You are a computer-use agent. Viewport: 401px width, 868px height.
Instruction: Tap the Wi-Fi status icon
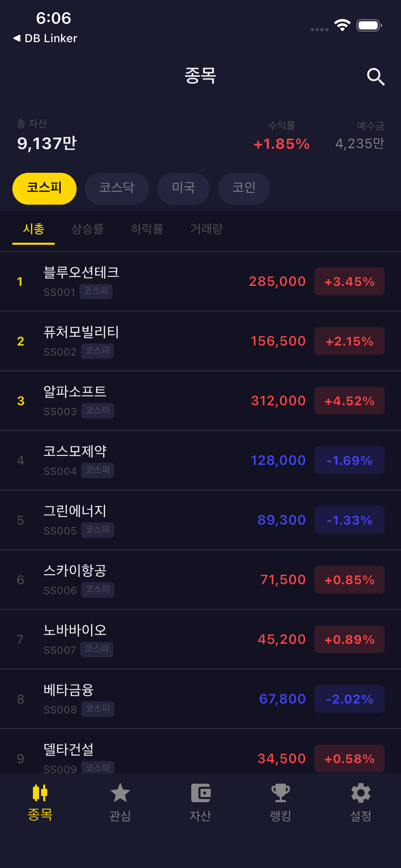coord(342,25)
